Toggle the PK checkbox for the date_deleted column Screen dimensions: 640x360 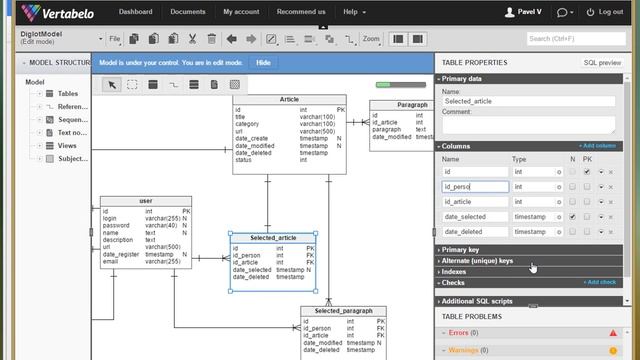point(587,231)
